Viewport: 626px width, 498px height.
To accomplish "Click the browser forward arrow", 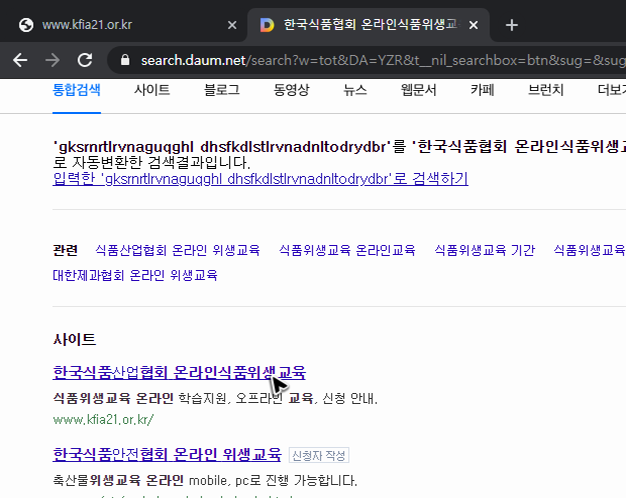I will (x=52, y=60).
